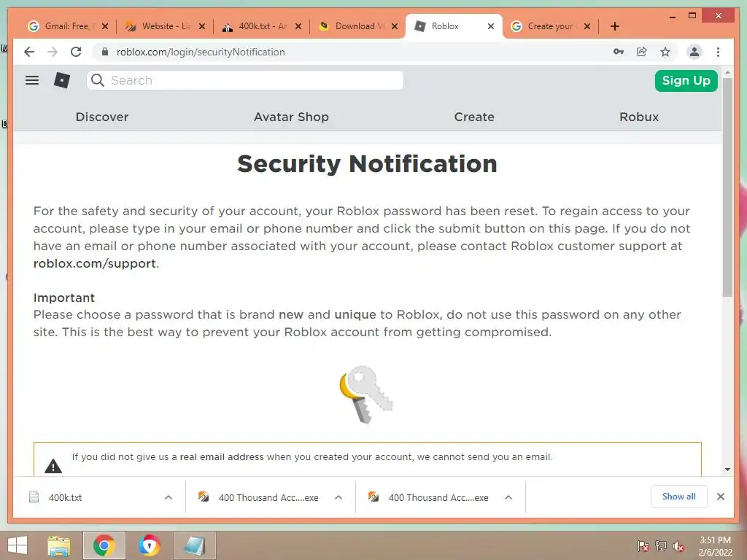The image size is (747, 560).
Task: Close the Create your tab
Action: point(587,26)
